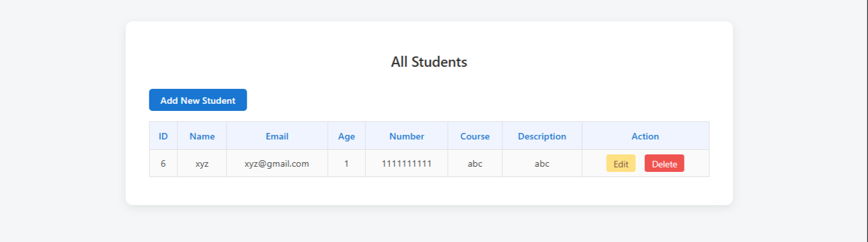
Task: Select the Action column header
Action: (645, 136)
